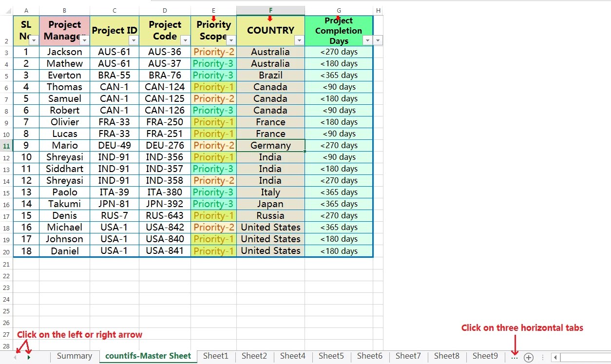611x364 pixels.
Task: Select row 11 by clicking its header
Action: coord(6,145)
